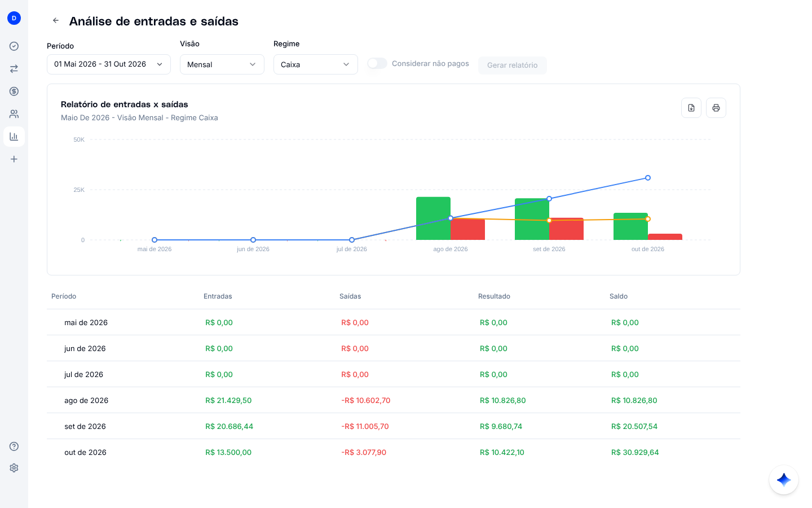Click the 'R$ 20.507,54' saldo value

tap(634, 427)
